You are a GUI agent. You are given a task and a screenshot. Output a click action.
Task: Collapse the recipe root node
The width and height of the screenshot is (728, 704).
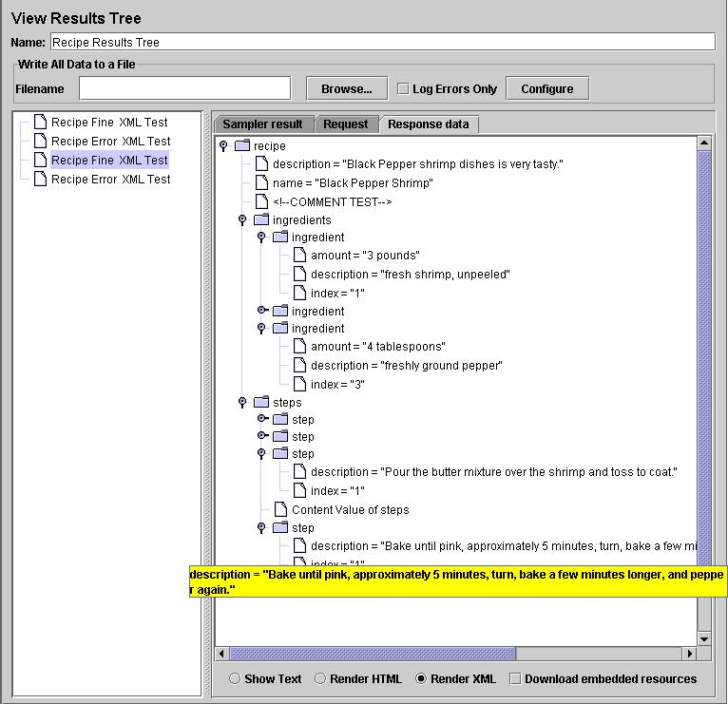click(223, 145)
